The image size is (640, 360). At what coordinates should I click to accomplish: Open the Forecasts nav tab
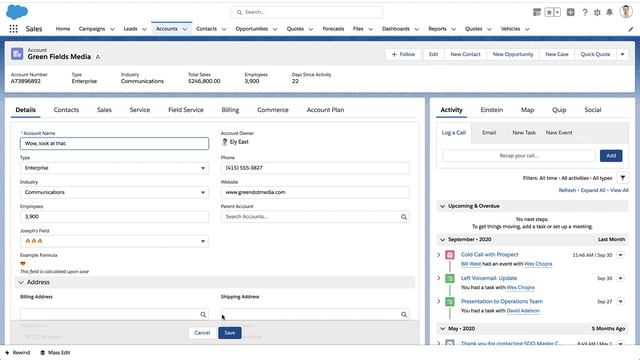(x=333, y=29)
